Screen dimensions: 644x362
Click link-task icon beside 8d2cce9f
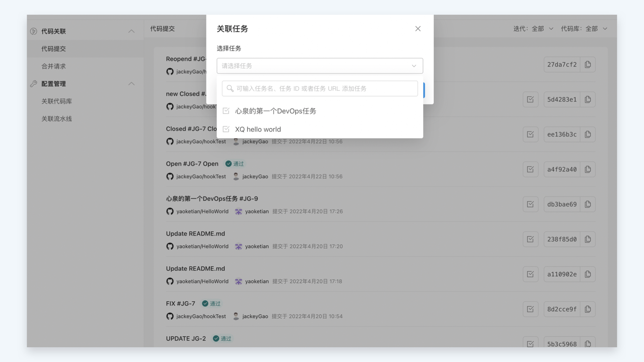[530, 309]
